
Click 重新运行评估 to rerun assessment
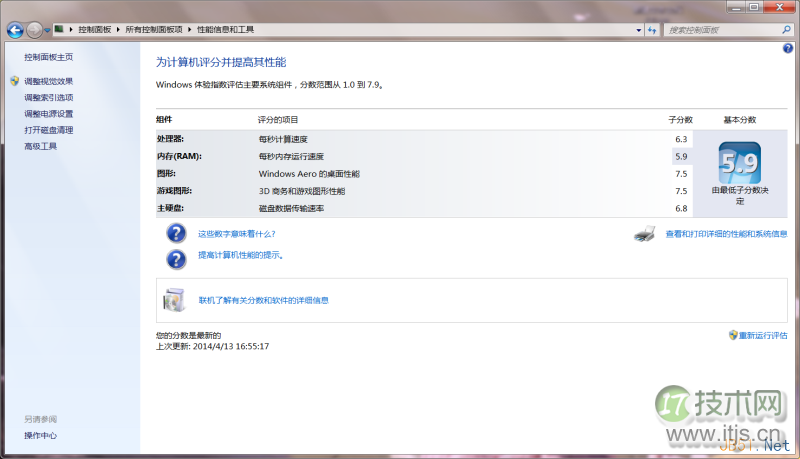(763, 335)
